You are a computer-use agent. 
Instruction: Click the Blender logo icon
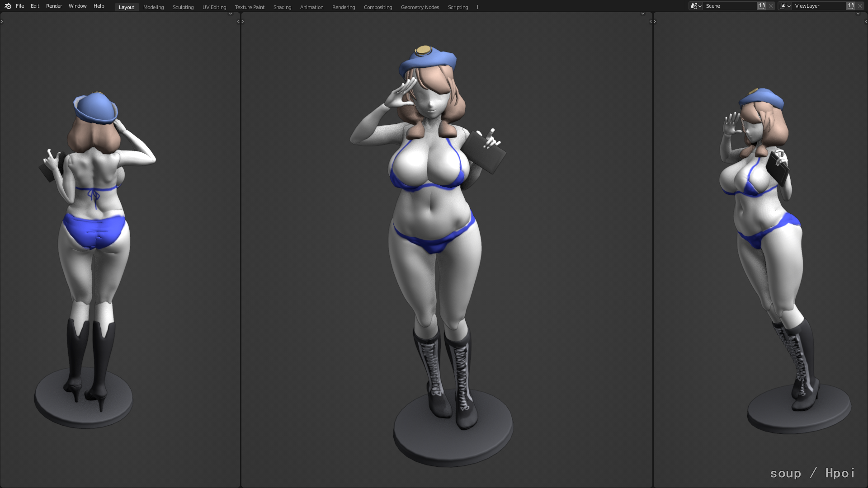coord(8,6)
